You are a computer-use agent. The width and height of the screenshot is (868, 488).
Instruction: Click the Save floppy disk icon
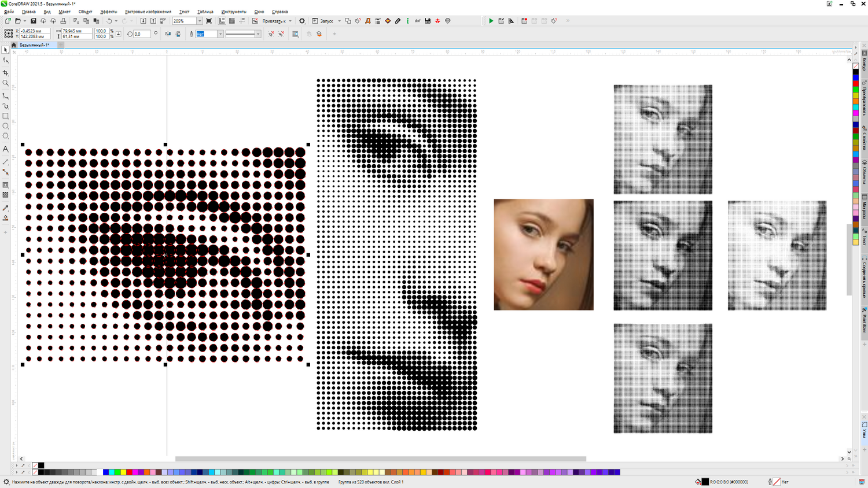(x=33, y=21)
